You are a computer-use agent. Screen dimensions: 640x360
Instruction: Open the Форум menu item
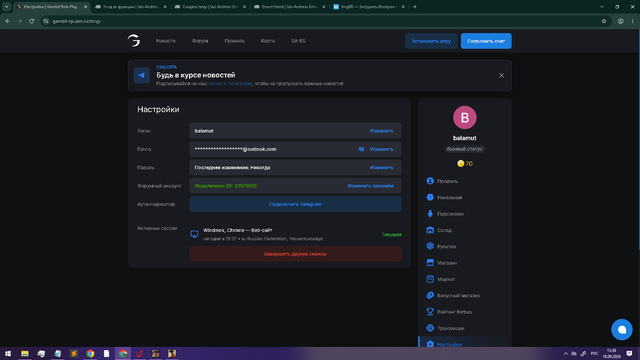[200, 41]
